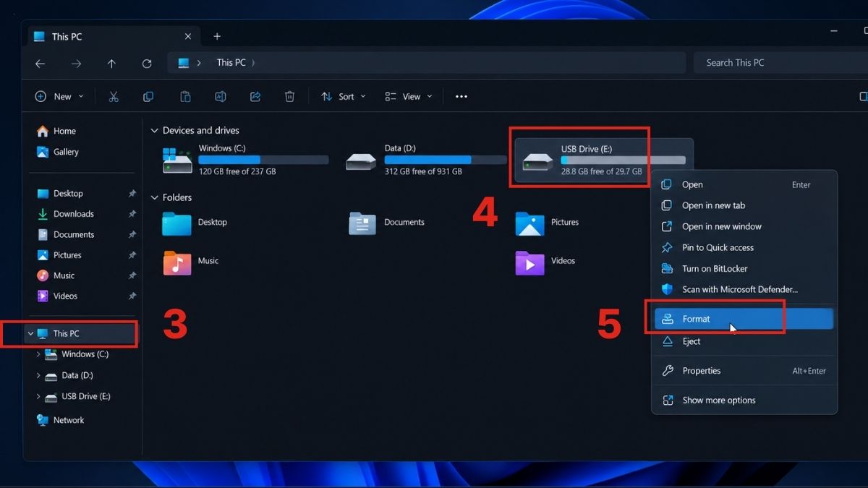This screenshot has width=868, height=488.
Task: Click the Cut scissors icon
Action: click(x=114, y=96)
